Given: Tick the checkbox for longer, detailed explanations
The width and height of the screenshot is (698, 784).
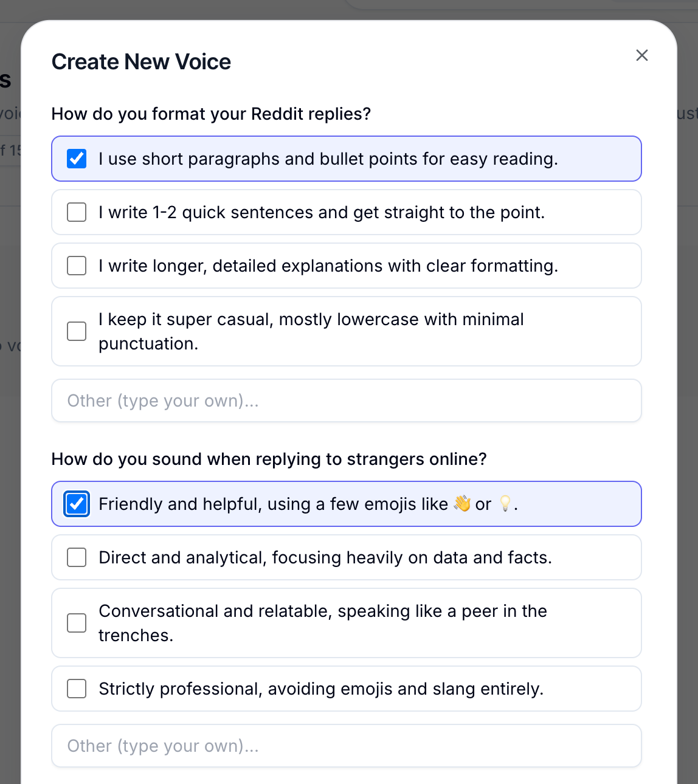Looking at the screenshot, I should tap(77, 266).
